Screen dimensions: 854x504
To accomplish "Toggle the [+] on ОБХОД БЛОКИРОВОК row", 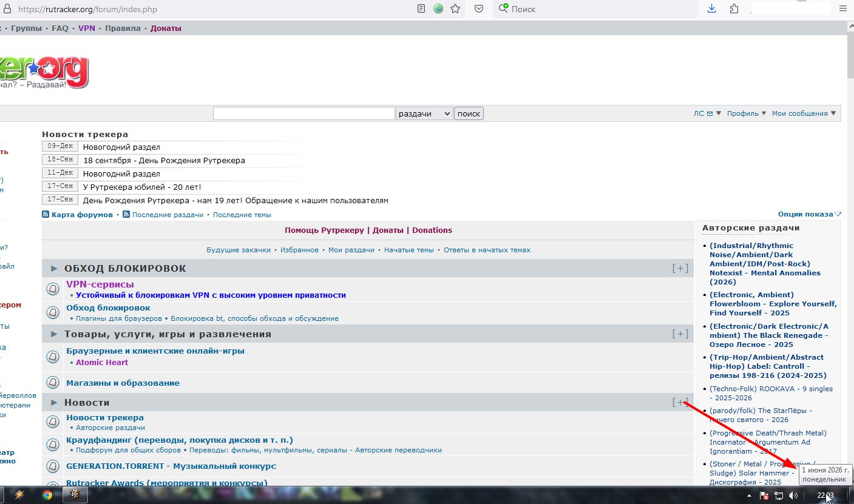I will pos(680,268).
